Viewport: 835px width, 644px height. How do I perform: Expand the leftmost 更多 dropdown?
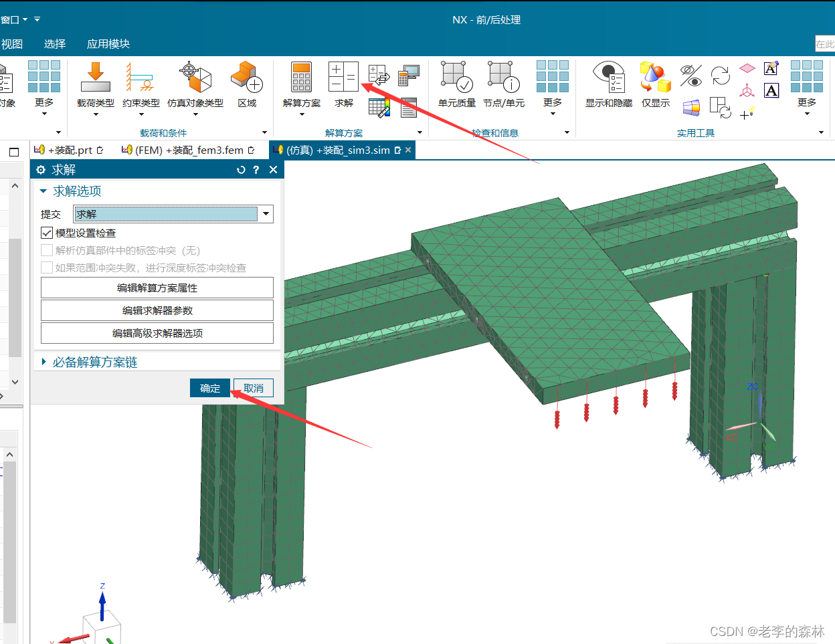coord(44,88)
